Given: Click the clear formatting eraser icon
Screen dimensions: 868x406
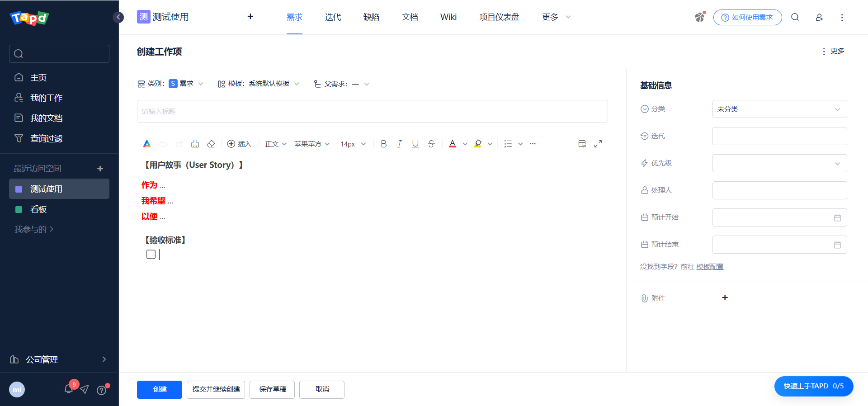Looking at the screenshot, I should (x=211, y=144).
